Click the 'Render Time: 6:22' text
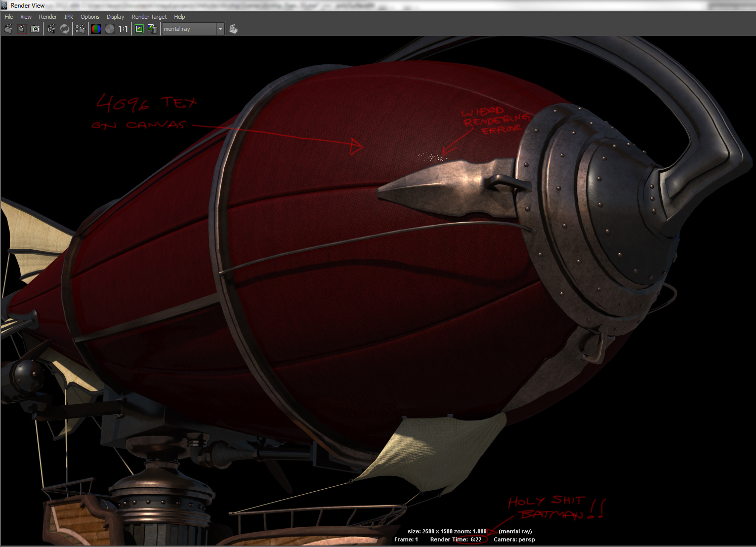 (456, 539)
